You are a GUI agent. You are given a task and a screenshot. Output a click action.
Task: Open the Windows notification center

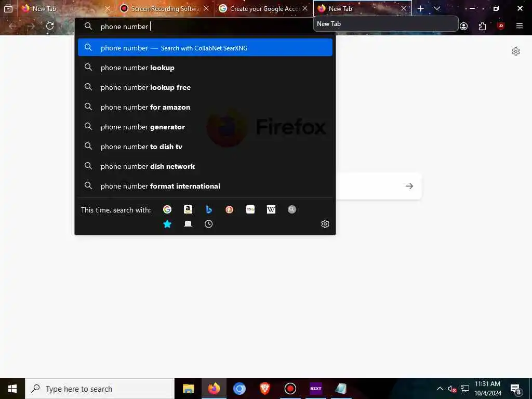click(516, 389)
